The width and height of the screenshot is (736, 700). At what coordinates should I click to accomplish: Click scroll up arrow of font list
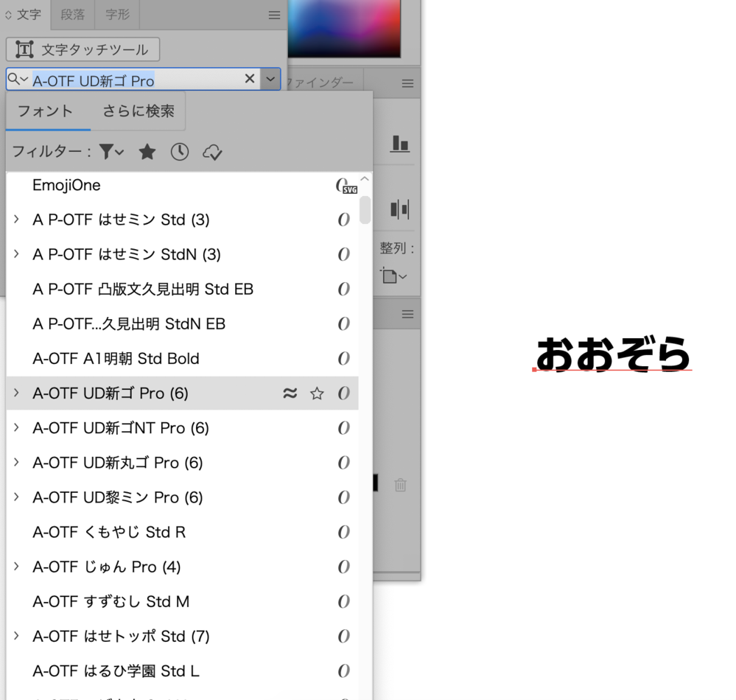[x=365, y=179]
